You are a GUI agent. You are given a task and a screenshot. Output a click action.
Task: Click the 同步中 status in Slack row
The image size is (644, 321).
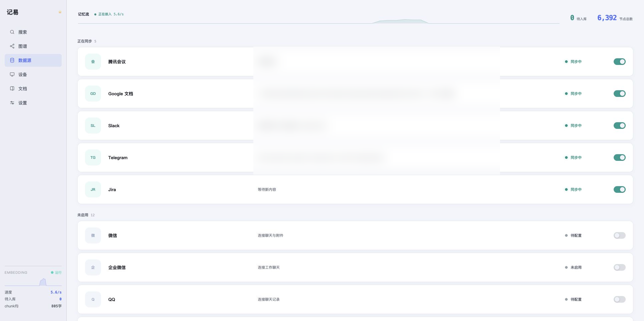[x=573, y=126]
